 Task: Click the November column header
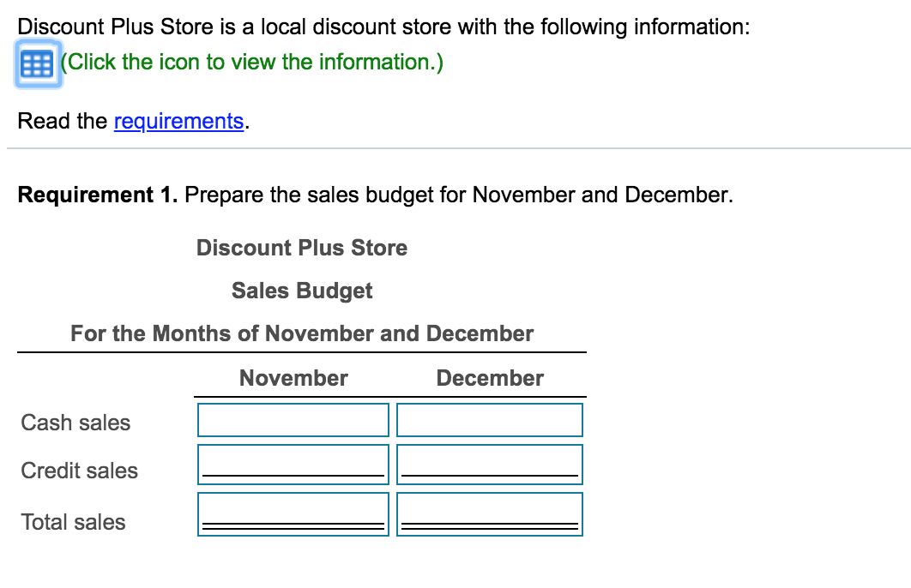(293, 378)
